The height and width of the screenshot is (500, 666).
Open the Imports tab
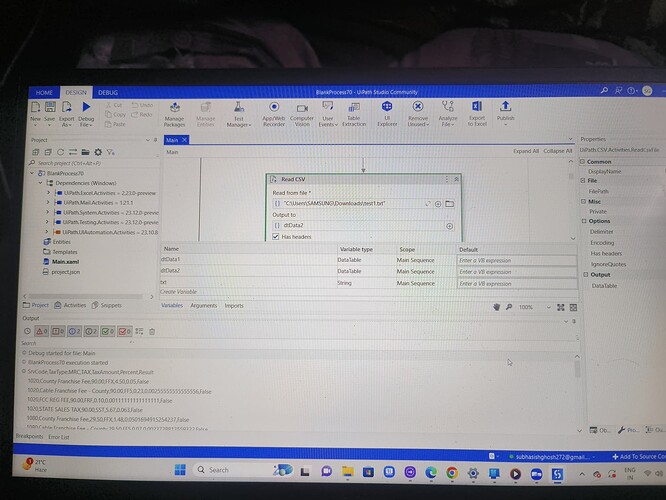tap(234, 305)
